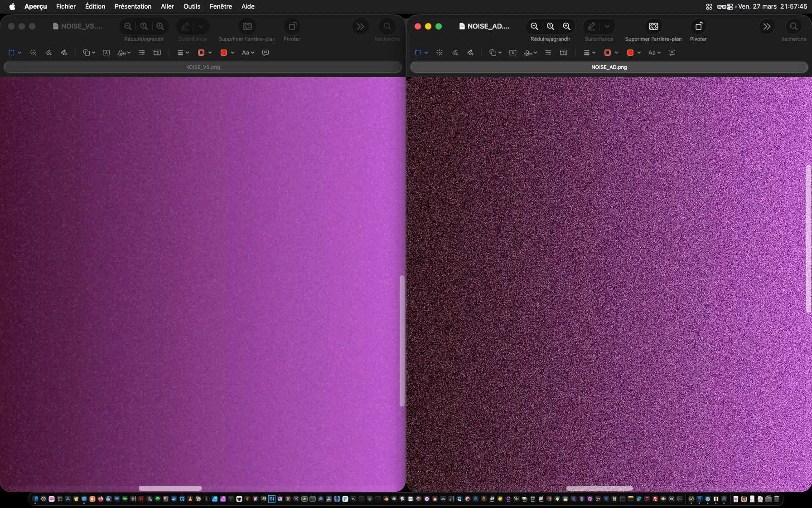Image resolution: width=812 pixels, height=508 pixels.
Task: Open the Présentation menu
Action: (133, 6)
